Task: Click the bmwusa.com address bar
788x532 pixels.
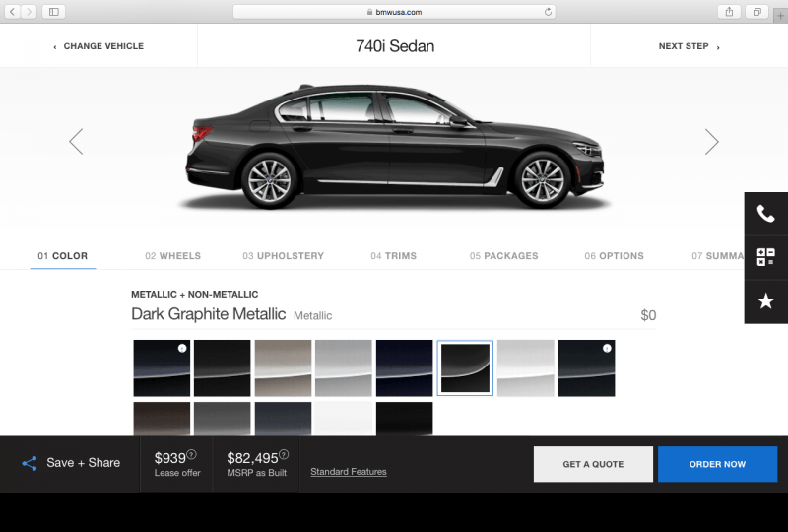Action: coord(394,12)
